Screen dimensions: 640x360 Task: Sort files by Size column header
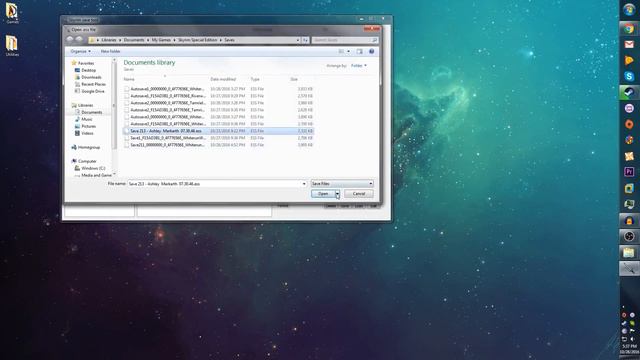294,79
